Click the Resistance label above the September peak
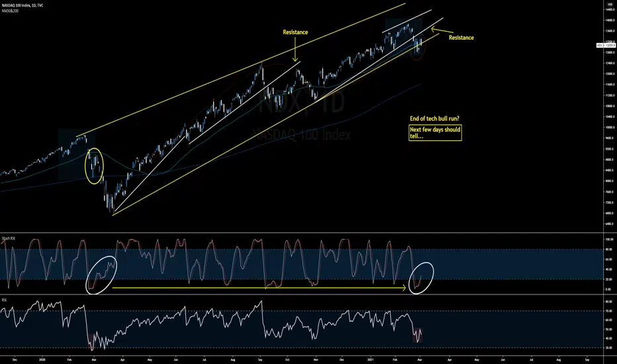Image resolution: width=617 pixels, height=364 pixels. pos(295,32)
